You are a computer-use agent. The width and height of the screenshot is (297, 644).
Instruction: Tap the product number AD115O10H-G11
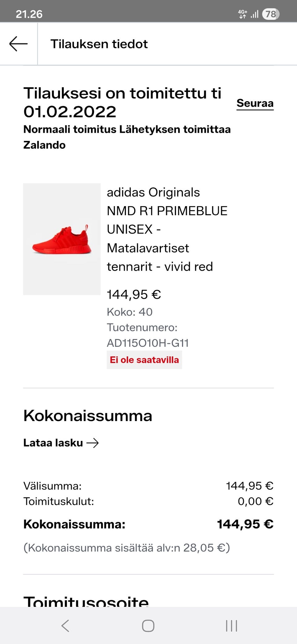tap(148, 343)
